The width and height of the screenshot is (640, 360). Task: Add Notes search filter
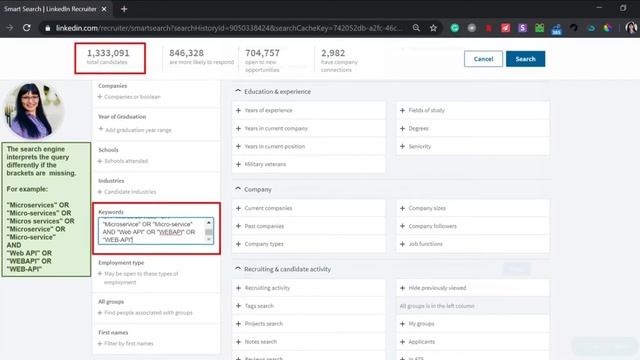(309, 342)
